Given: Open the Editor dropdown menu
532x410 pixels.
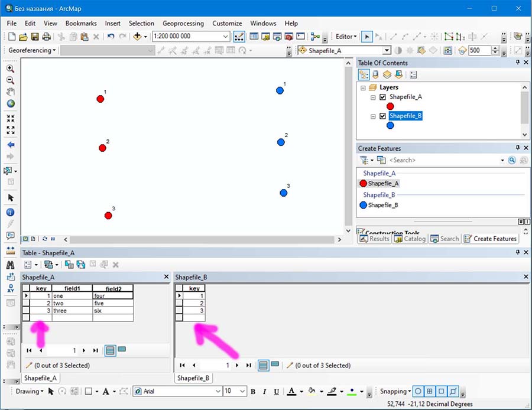Looking at the screenshot, I should coord(346,36).
